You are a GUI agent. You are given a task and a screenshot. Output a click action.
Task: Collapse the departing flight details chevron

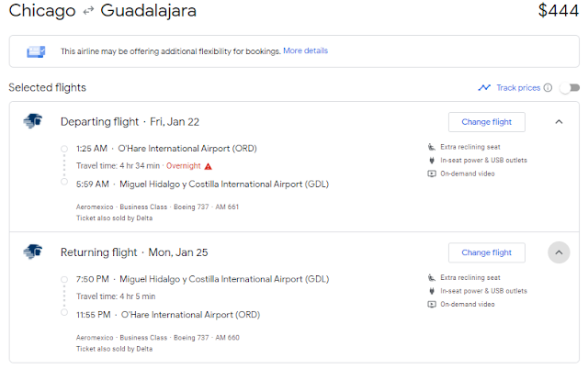point(559,122)
